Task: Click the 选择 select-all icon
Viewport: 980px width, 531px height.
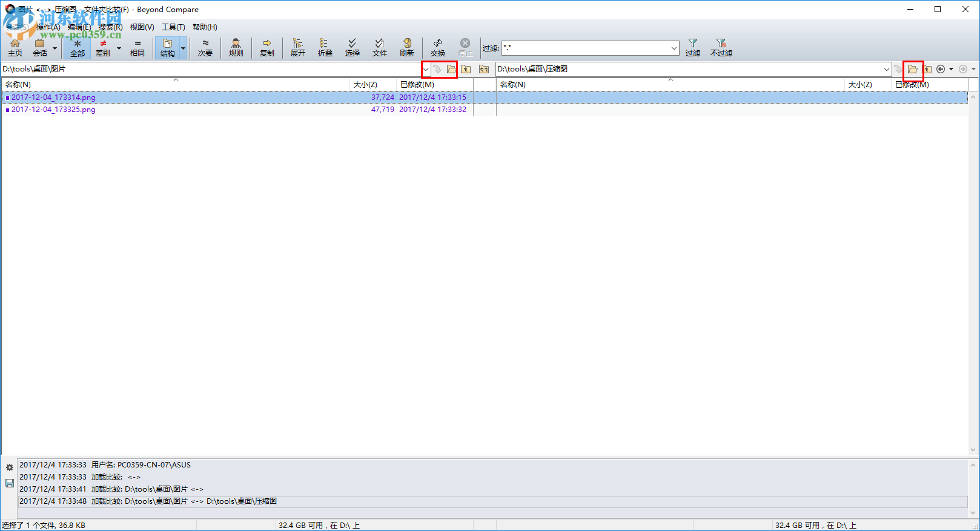Action: coord(353,47)
